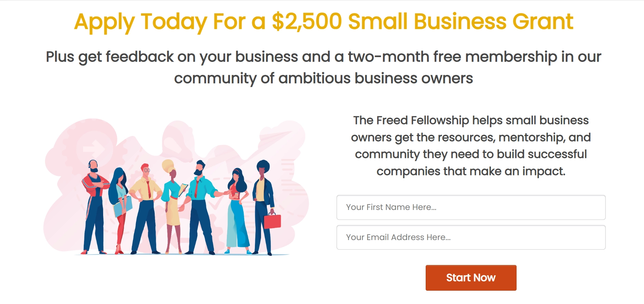Click the red briefcase in the illustration
This screenshot has width=644, height=304.
(272, 221)
